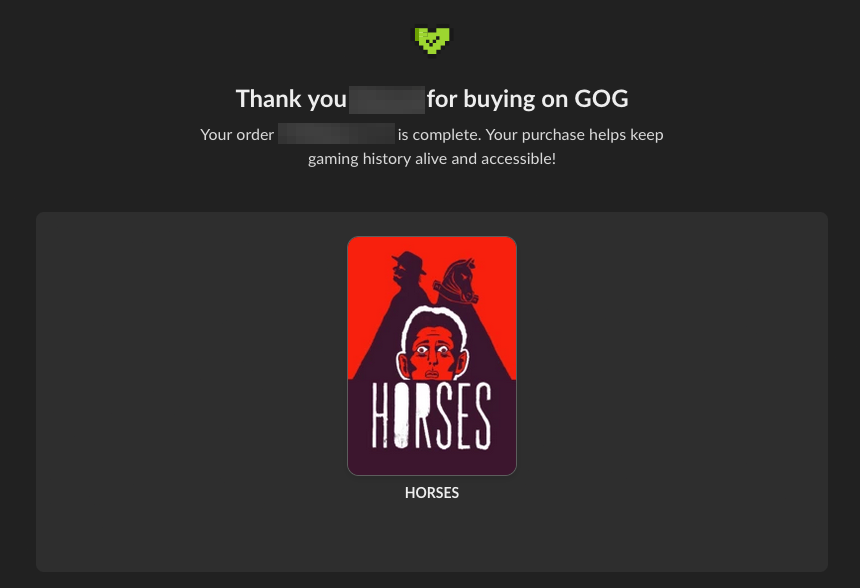
Task: Click the final letter S on cover lettering
Action: [x=483, y=415]
